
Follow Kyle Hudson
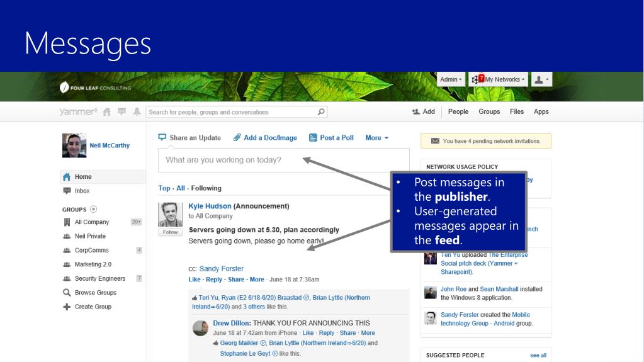pyautogui.click(x=171, y=232)
